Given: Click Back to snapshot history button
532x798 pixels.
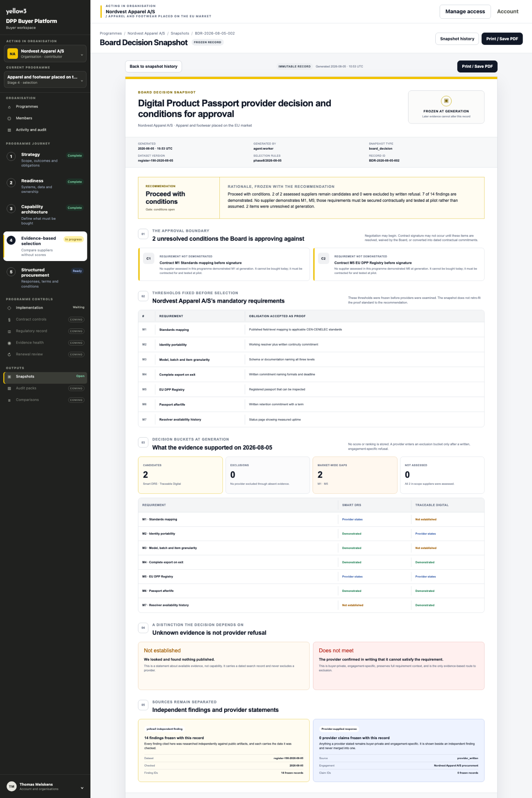Looking at the screenshot, I should coord(154,67).
